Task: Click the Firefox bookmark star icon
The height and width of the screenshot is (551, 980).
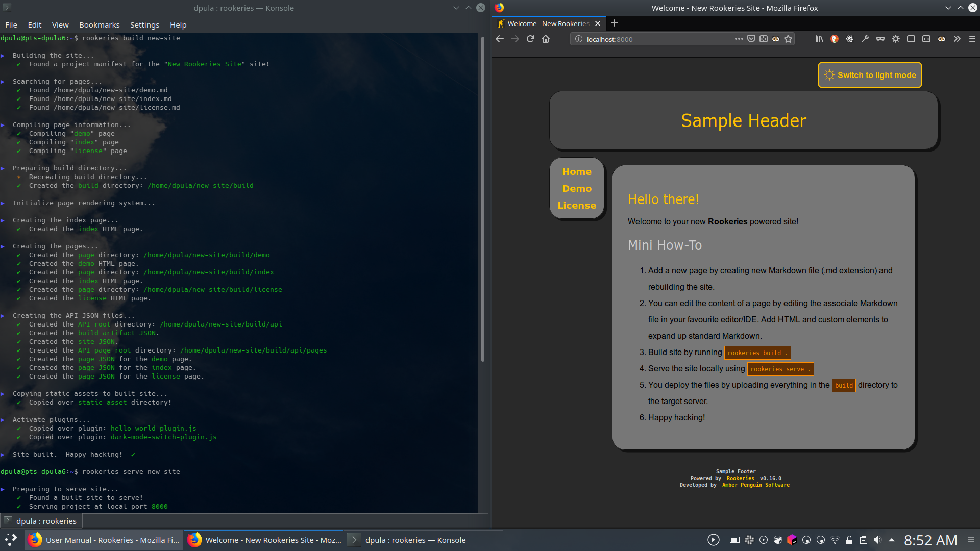Action: click(788, 39)
